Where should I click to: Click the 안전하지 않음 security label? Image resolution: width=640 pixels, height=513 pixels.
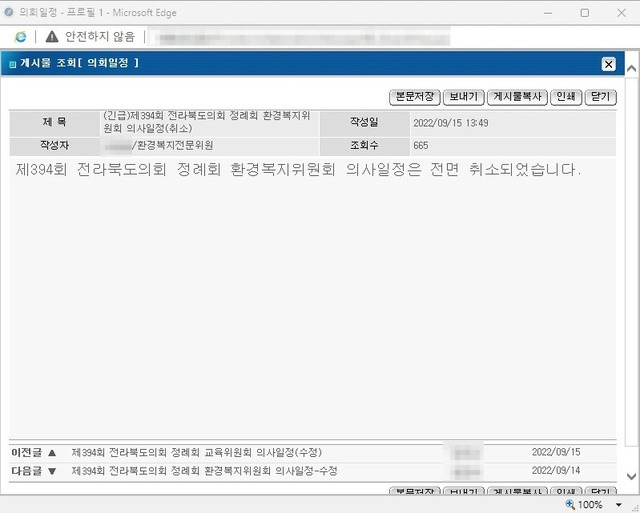[99, 36]
